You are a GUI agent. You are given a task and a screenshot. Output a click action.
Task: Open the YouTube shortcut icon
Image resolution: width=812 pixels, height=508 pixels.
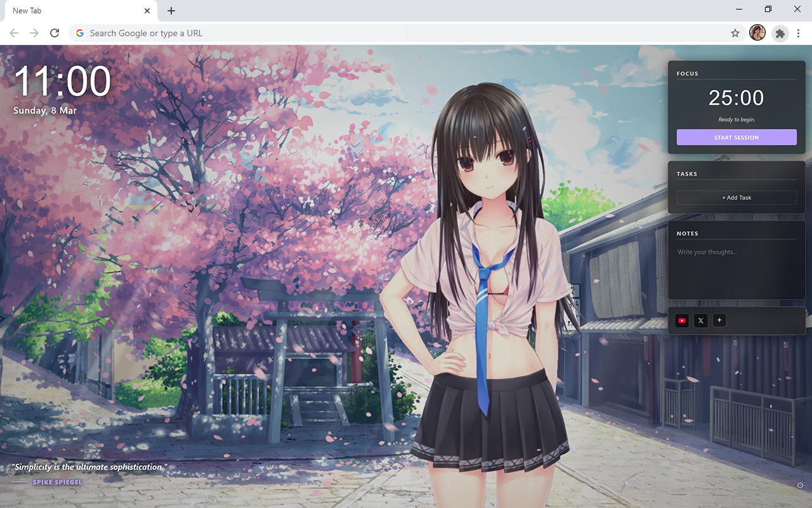pos(682,321)
